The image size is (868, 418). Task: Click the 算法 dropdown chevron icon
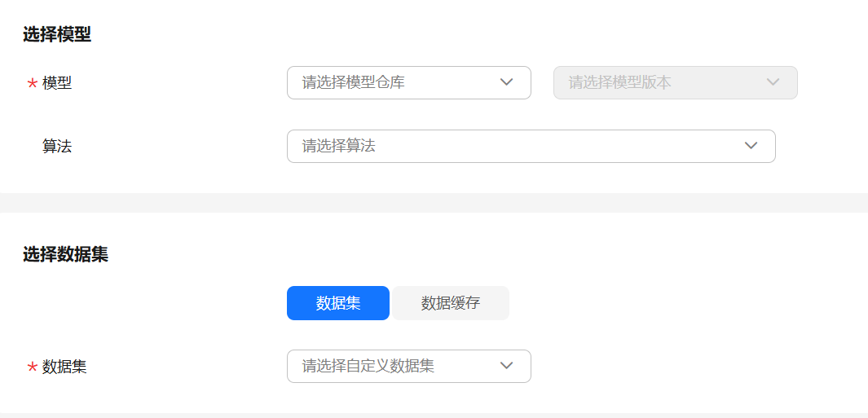pyautogui.click(x=751, y=146)
